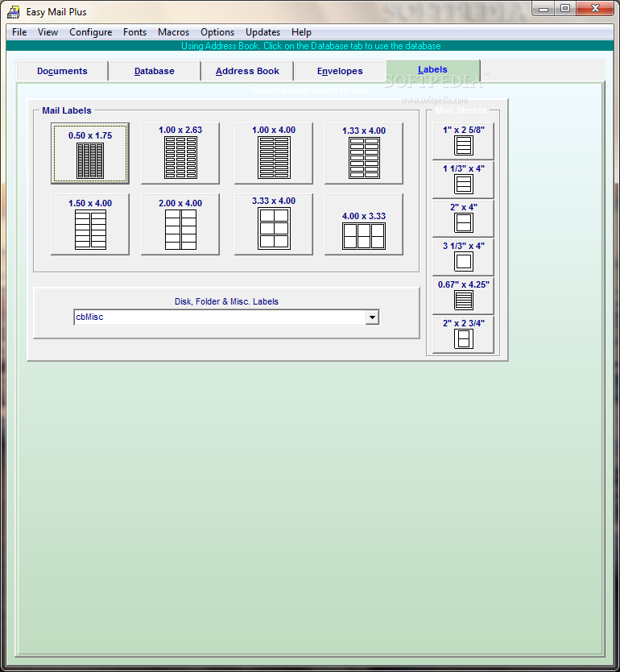
Task: Minimize the Easy Mail Plus window
Action: coord(544,9)
